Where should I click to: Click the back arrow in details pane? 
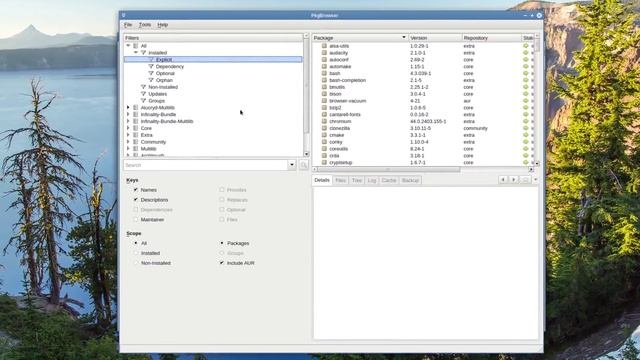503,180
